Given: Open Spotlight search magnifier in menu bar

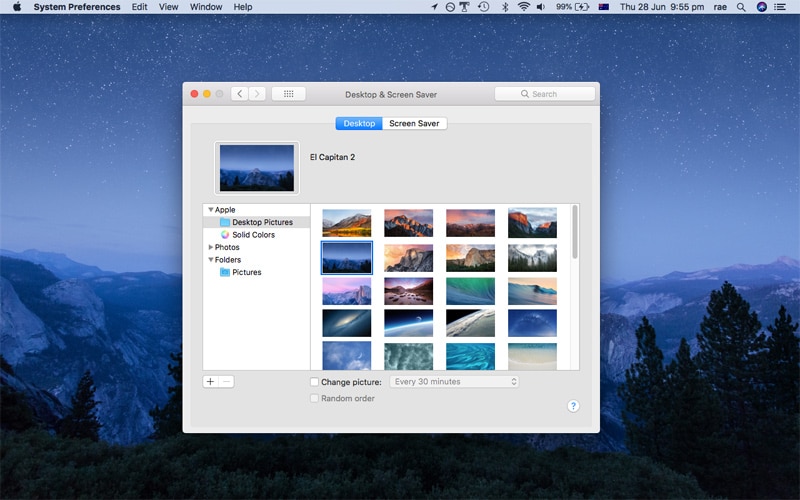Looking at the screenshot, I should (740, 7).
